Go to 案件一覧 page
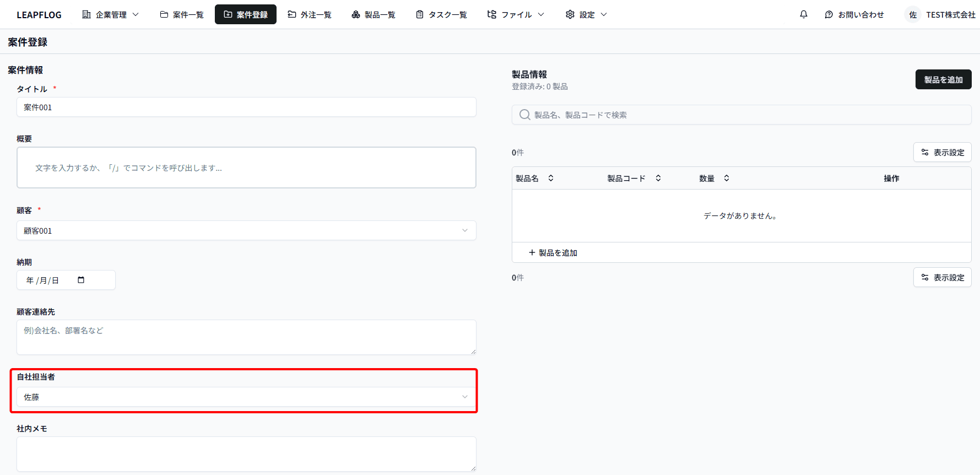This screenshot has width=980, height=475. pos(182,14)
